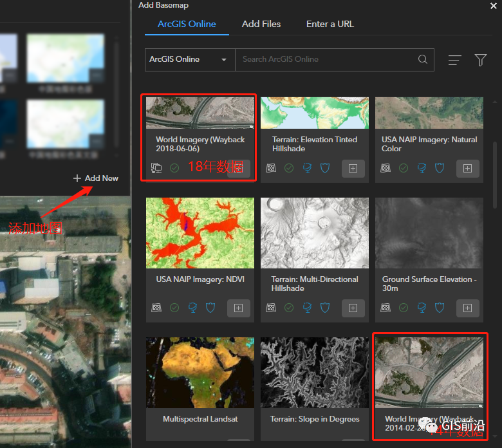This screenshot has width=502, height=448.
Task: Click authoritative checkmark icon on USA NAIP Natural Color
Action: [x=404, y=168]
